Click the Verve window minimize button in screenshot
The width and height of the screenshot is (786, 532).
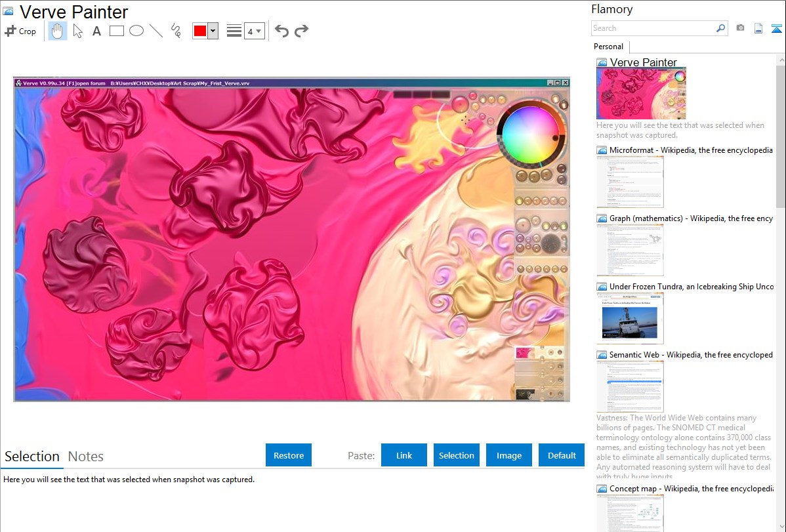point(550,83)
